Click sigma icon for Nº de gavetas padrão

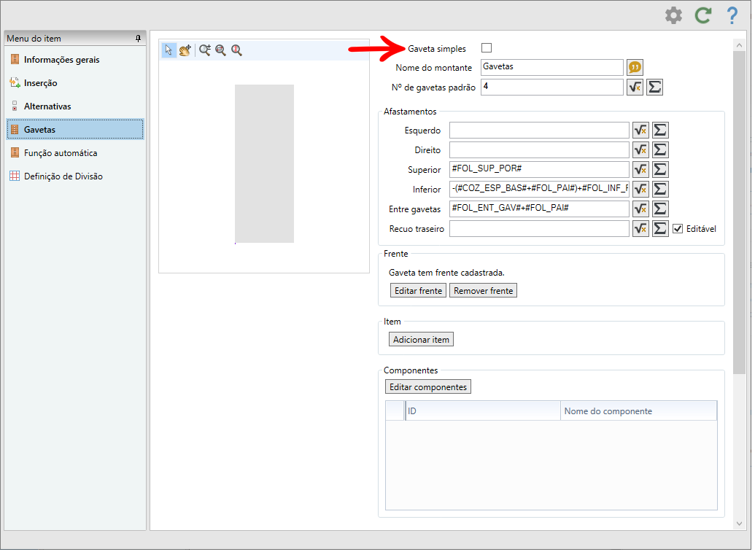coord(655,87)
